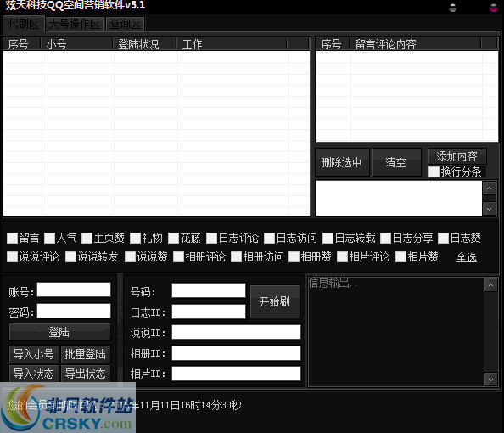Click the 添加内容 button

click(x=456, y=156)
